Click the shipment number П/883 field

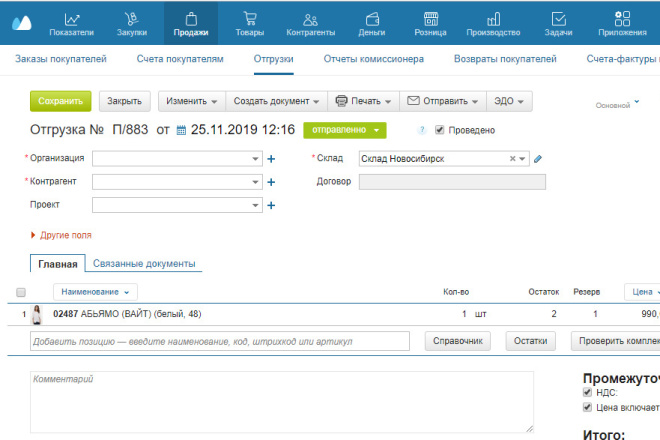(x=130, y=129)
